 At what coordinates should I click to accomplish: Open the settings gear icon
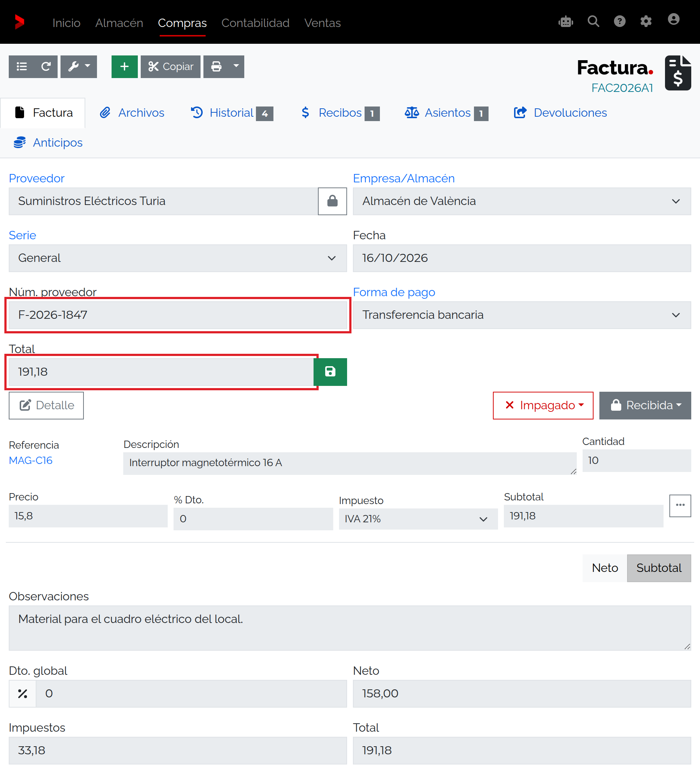[646, 22]
